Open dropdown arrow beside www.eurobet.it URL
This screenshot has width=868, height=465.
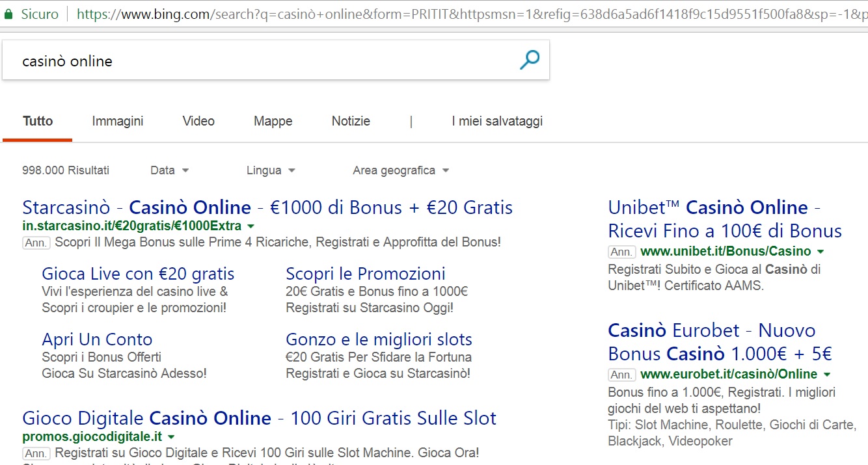click(x=827, y=375)
